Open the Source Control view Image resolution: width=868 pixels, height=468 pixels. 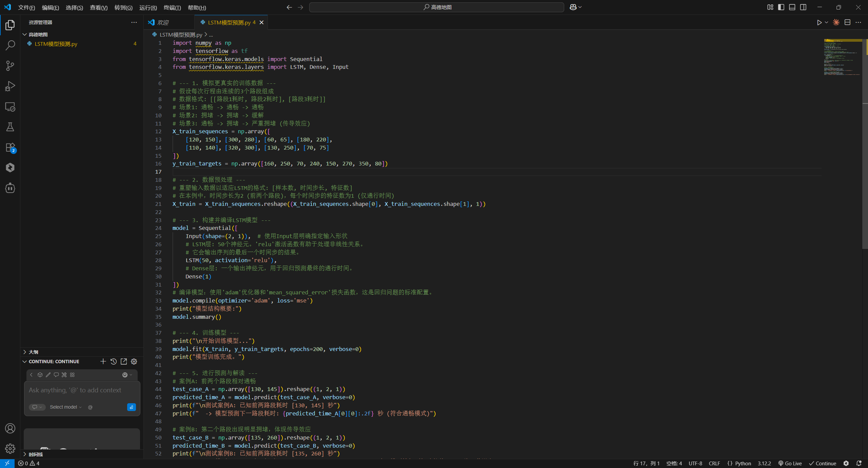click(10, 65)
